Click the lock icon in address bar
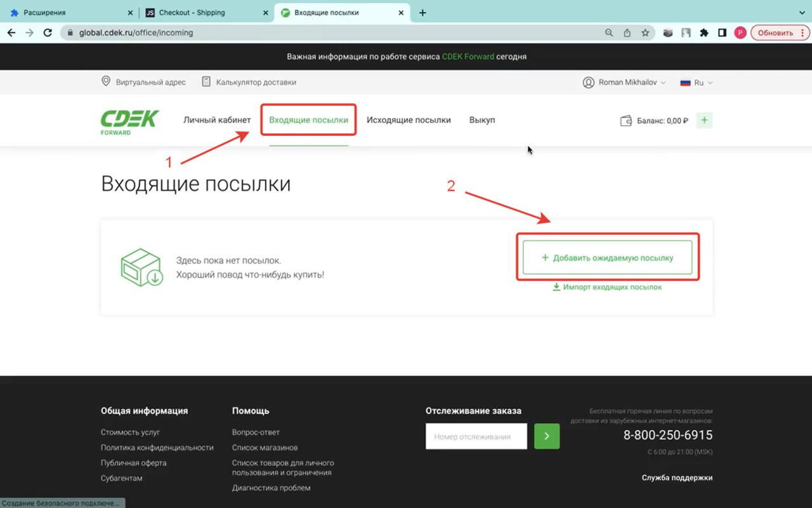The image size is (812, 508). [70, 32]
